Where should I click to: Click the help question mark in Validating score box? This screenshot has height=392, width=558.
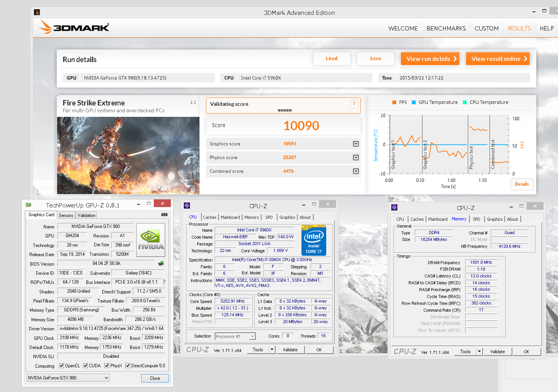(x=354, y=104)
